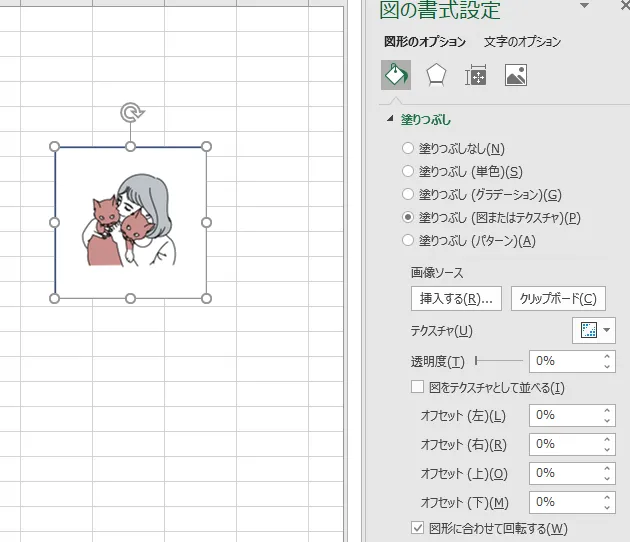This screenshot has width=630, height=542.
Task: Click the クリップボード(C) button
Action: coord(558,299)
